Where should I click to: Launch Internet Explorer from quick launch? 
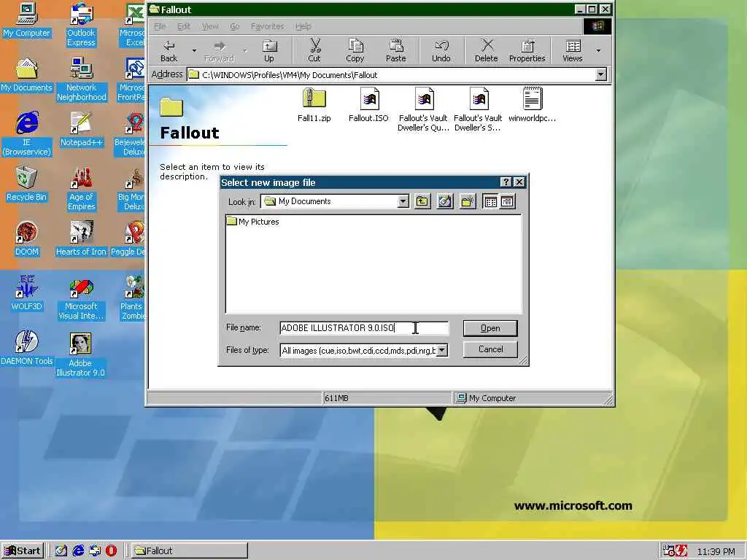click(78, 551)
